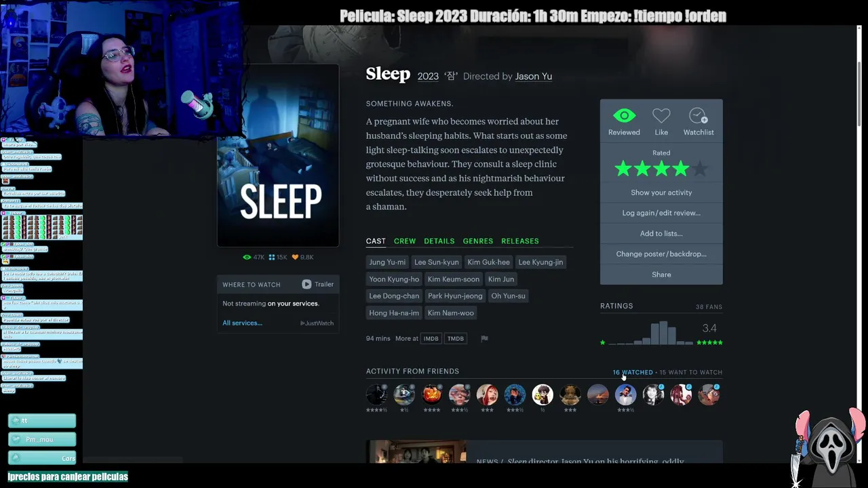Click the five green stars right of histogram
Screen dimensions: 868x488
pyautogui.click(x=709, y=343)
